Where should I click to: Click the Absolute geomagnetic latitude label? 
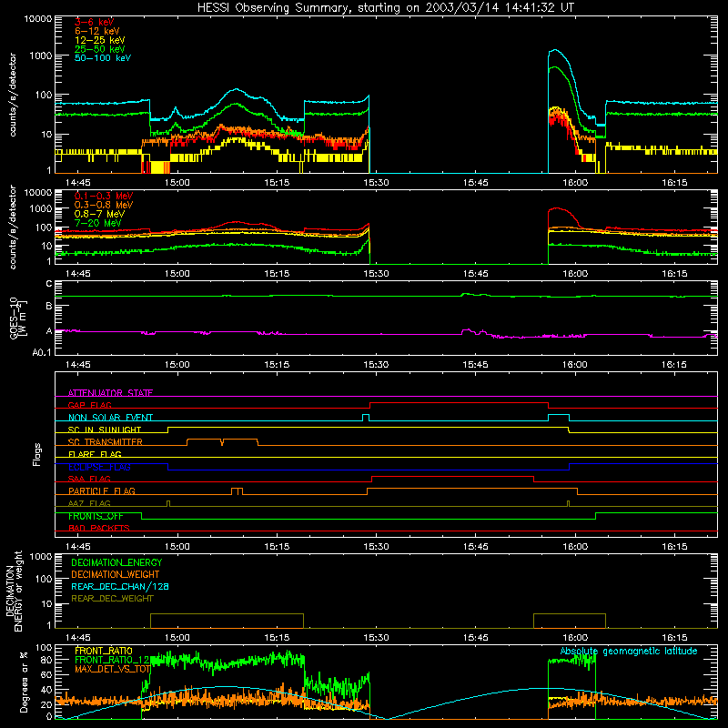pos(629,651)
